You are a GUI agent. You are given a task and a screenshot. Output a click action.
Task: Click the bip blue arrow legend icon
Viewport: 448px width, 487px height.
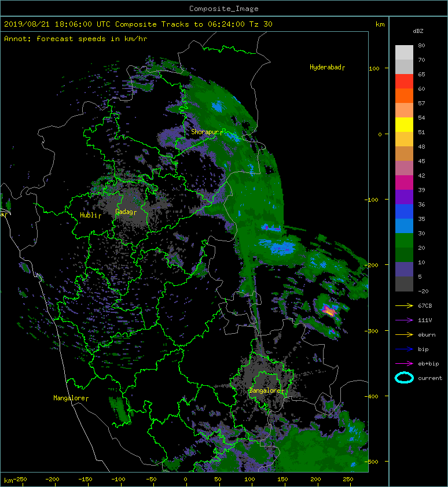tap(404, 349)
